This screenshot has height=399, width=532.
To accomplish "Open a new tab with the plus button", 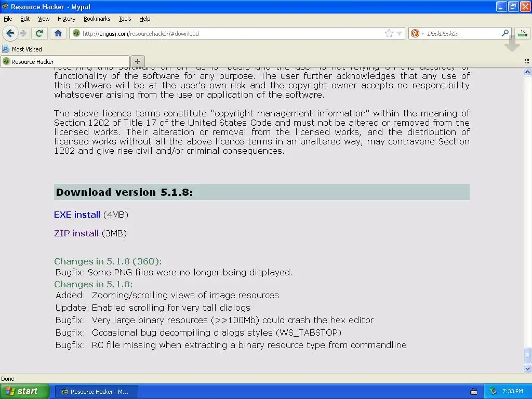I will [137, 61].
